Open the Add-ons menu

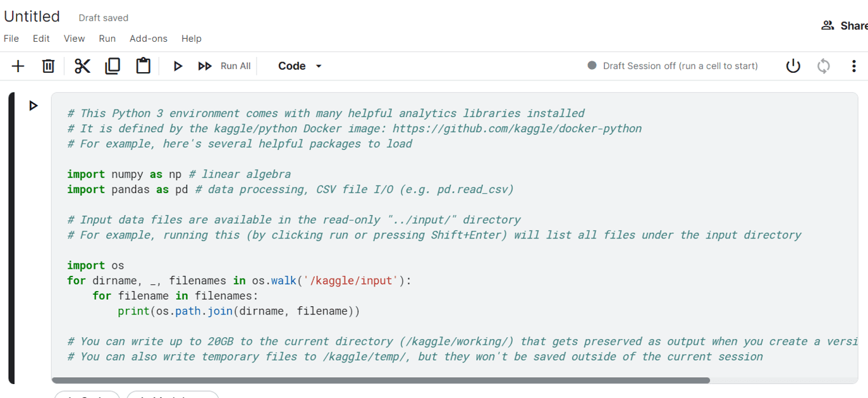pos(149,39)
